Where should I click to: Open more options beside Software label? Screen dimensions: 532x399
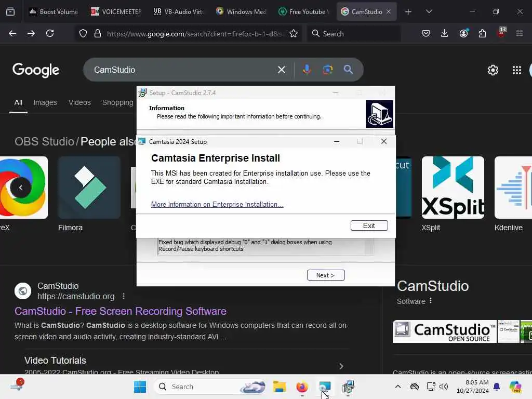click(x=431, y=301)
